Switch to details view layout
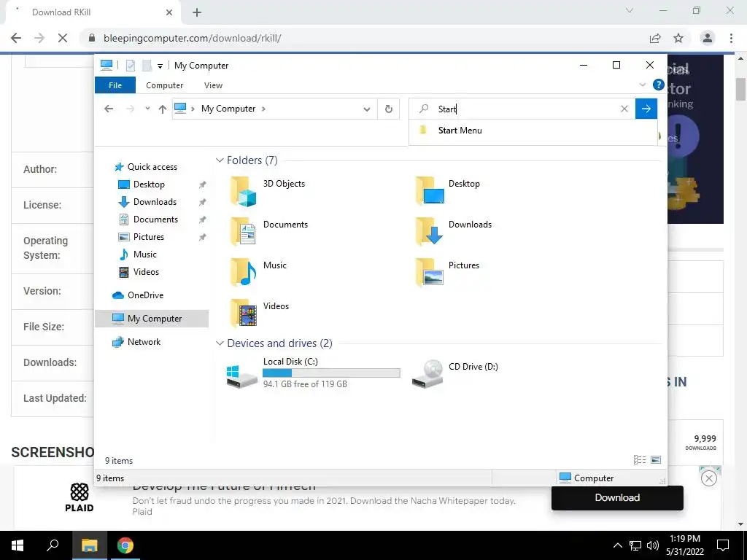This screenshot has width=747, height=560. (x=639, y=459)
